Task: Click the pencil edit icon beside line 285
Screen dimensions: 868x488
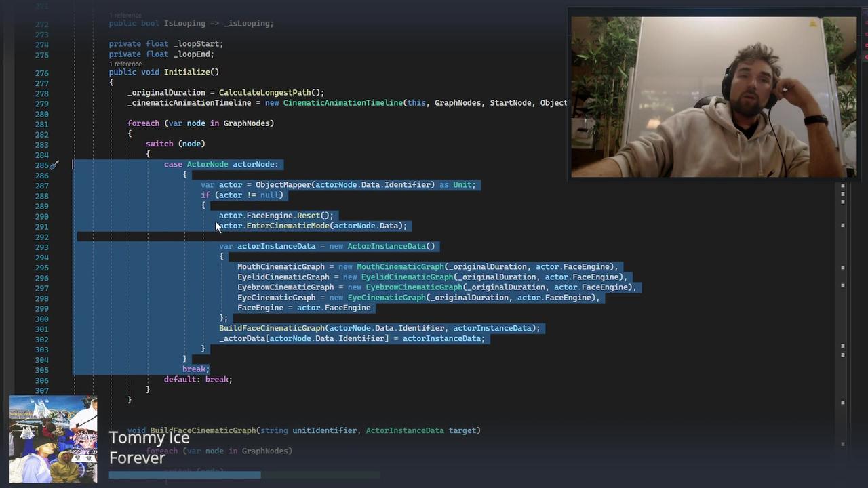Action: pyautogui.click(x=54, y=165)
